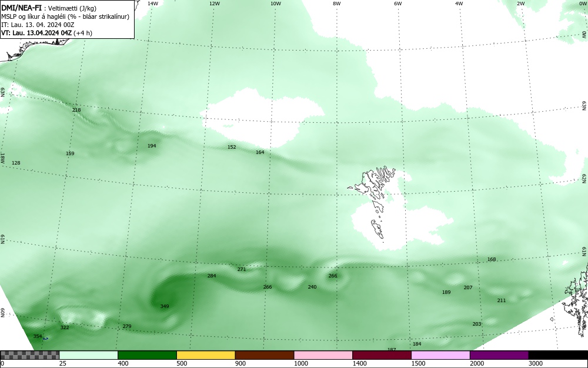Click the legend scale number 400
Screen dimensions: 588x368
click(123, 363)
